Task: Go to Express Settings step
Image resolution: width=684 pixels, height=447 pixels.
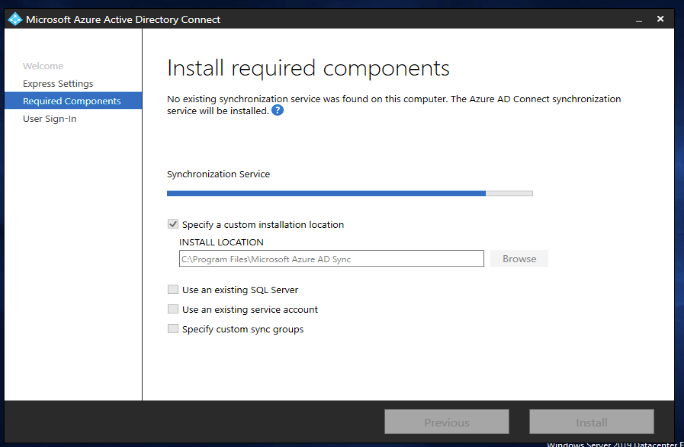Action: (x=58, y=84)
